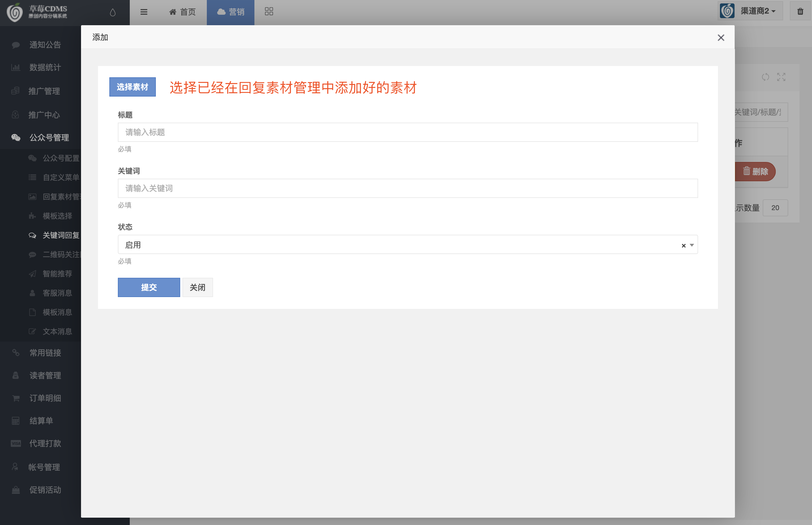
Task: Click the 关闭 button
Action: [197, 287]
